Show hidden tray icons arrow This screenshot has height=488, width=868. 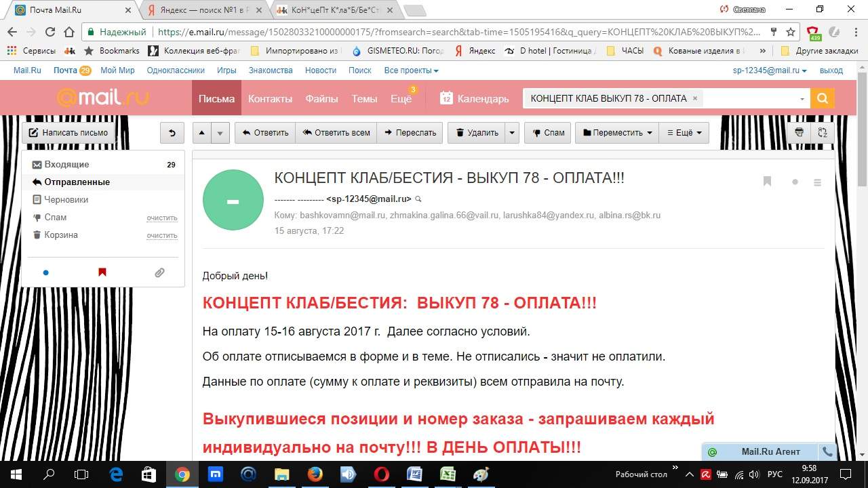[690, 474]
